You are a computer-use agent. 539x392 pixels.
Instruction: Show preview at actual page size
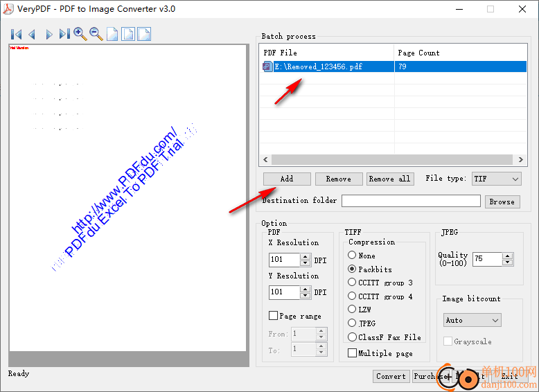[x=112, y=34]
